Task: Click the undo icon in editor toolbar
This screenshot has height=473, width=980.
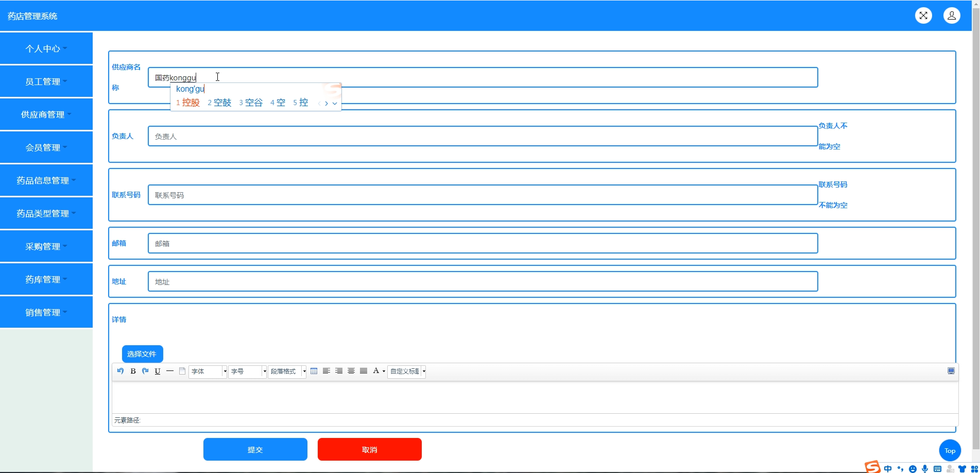Action: pyautogui.click(x=121, y=371)
